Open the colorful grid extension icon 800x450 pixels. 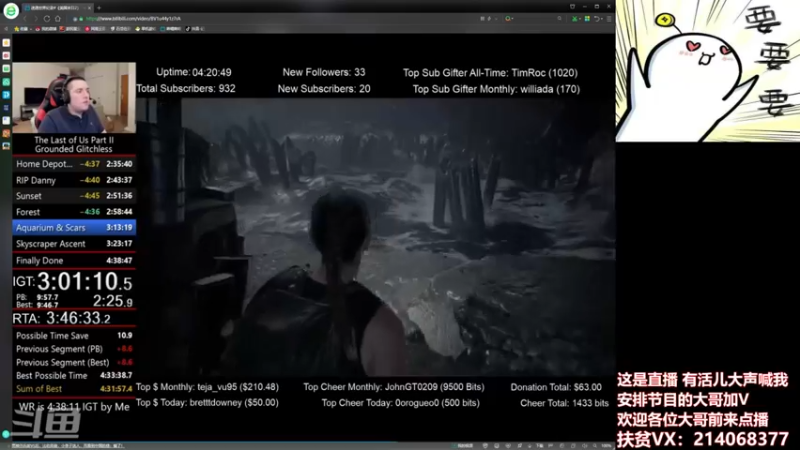point(587,19)
